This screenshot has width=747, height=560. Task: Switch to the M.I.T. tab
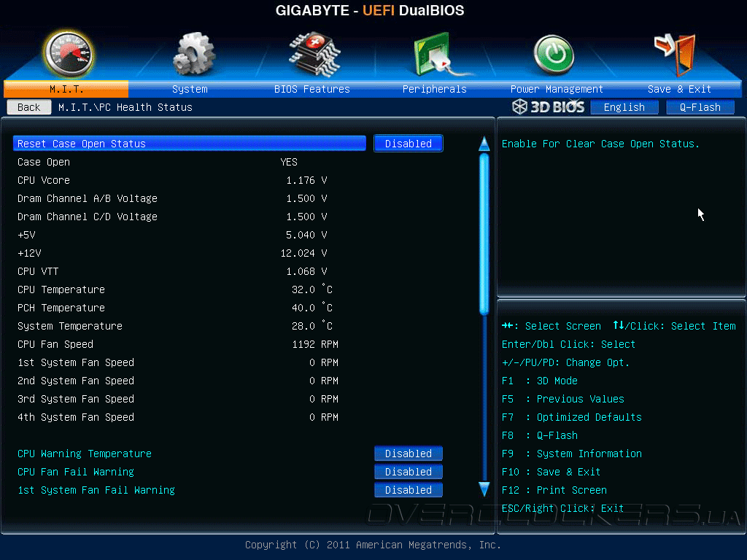66,89
